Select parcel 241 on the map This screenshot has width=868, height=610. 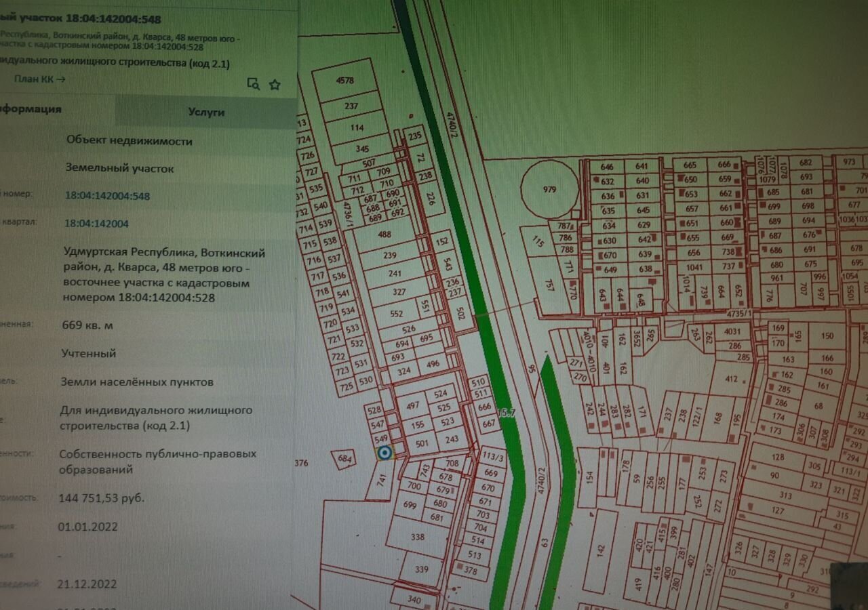pyautogui.click(x=395, y=274)
